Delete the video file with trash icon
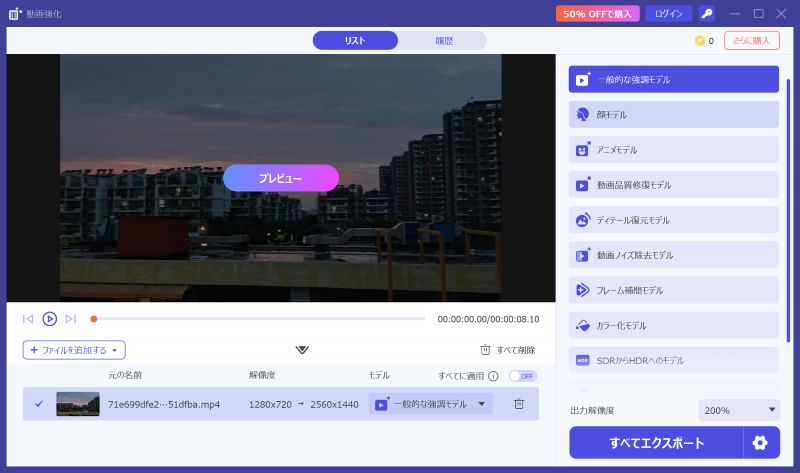800x473 pixels. tap(519, 404)
